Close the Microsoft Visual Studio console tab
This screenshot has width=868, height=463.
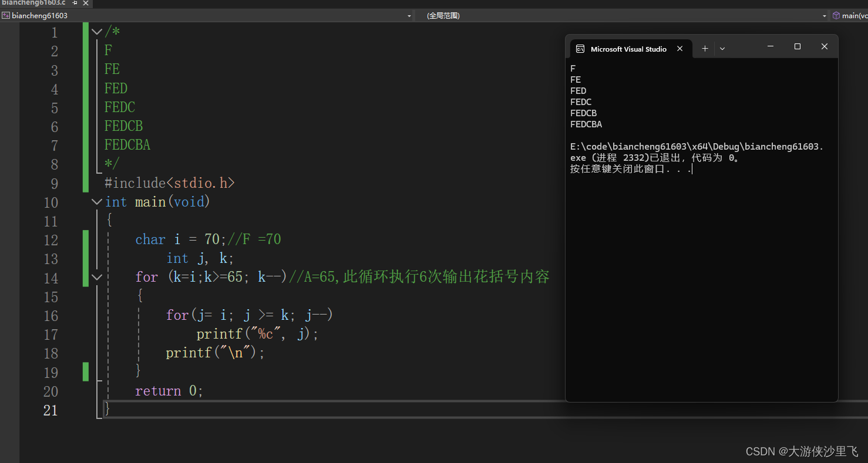point(680,49)
